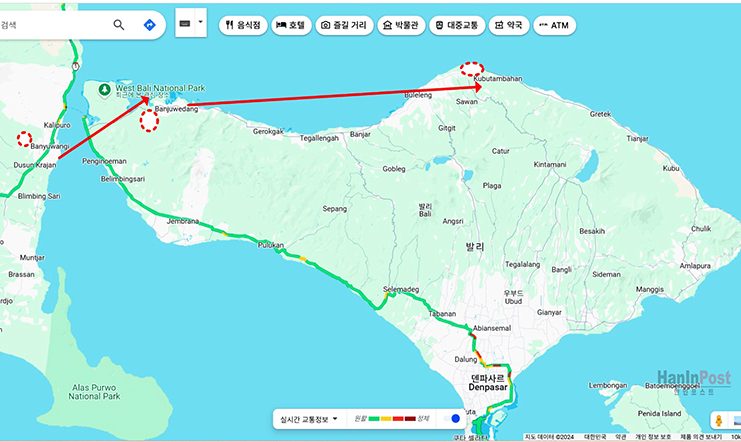Click the keyboard input tool icon
Screen dimensions: 741x442
(184, 23)
